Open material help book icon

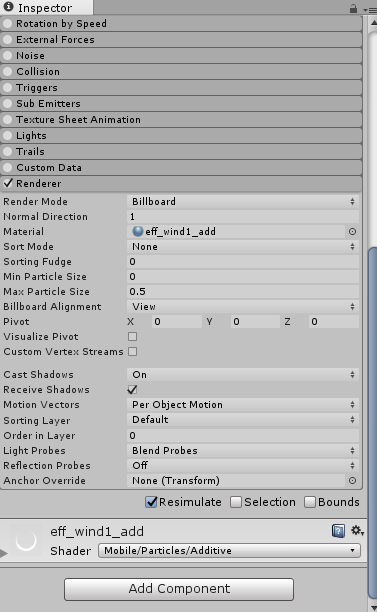[x=338, y=531]
